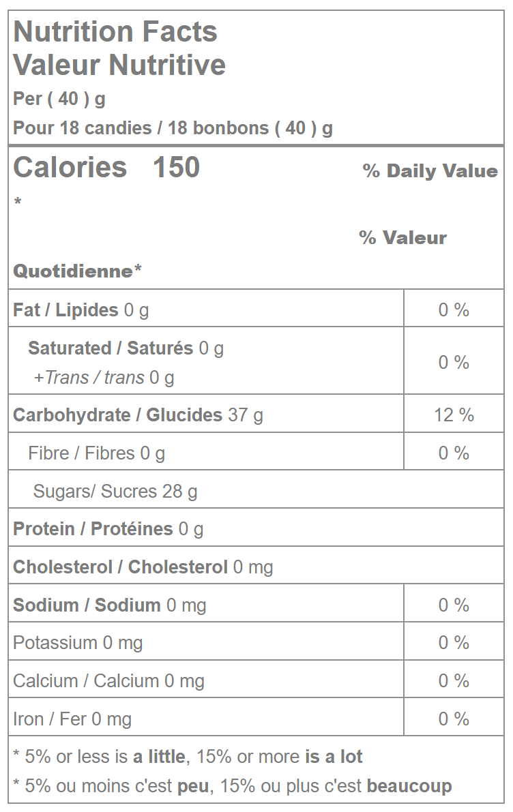Click the Per ( 40 ) g text
Screen dimensions: 513x812
click(59, 100)
